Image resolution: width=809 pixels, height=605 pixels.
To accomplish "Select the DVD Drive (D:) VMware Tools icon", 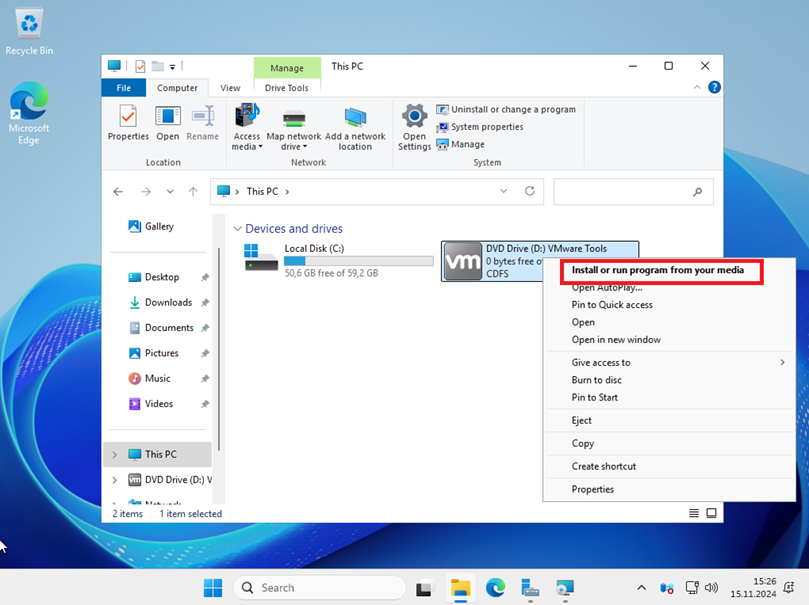I will coord(463,261).
